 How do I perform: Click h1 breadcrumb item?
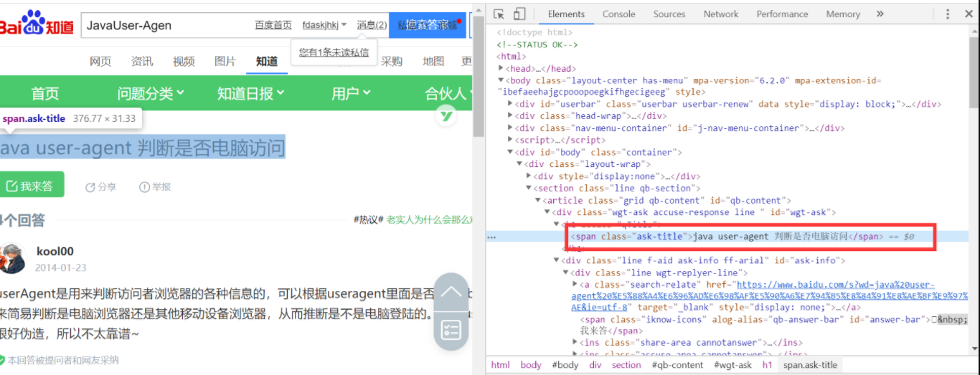click(x=767, y=365)
